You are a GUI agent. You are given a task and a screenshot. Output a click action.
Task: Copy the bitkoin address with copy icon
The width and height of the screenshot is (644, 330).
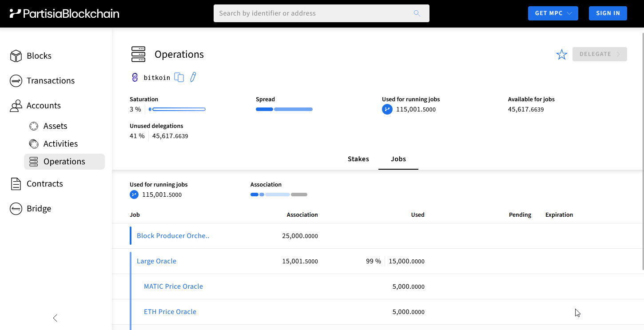(x=179, y=77)
